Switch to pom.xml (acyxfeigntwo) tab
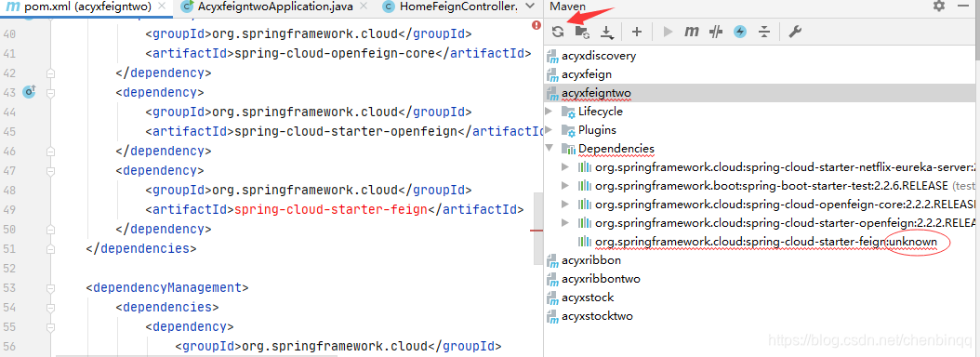This screenshot has height=357, width=980. click(x=86, y=7)
